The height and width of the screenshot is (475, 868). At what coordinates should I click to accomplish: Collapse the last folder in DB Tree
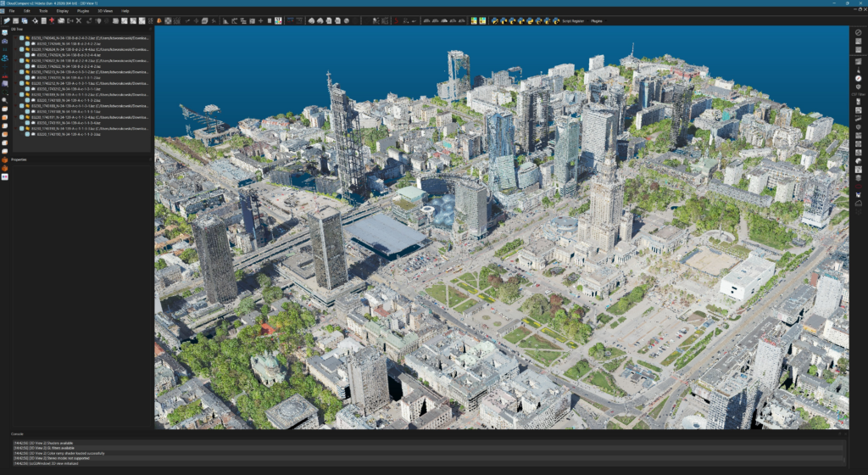point(15,128)
